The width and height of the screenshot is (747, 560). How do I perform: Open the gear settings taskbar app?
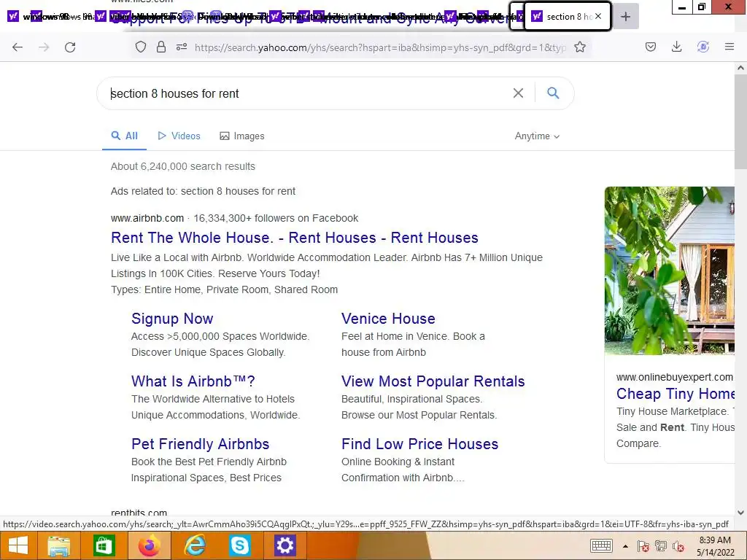(x=285, y=545)
